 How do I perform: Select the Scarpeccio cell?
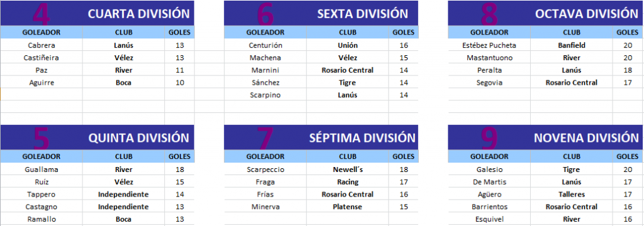tap(265, 169)
